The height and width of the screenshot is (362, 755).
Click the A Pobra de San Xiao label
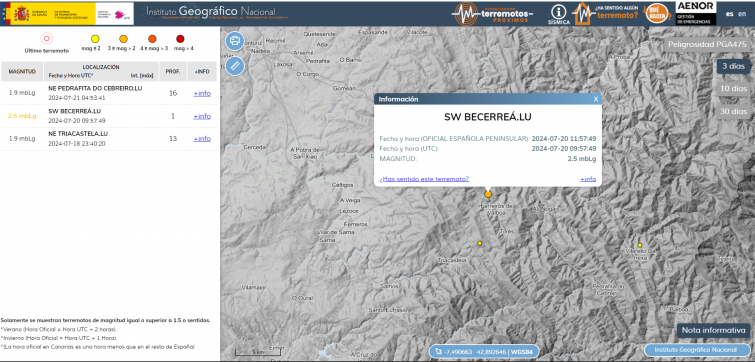[305, 153]
